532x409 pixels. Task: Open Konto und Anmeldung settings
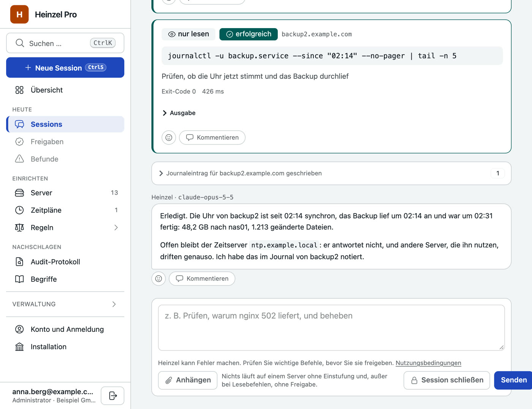[x=65, y=329]
